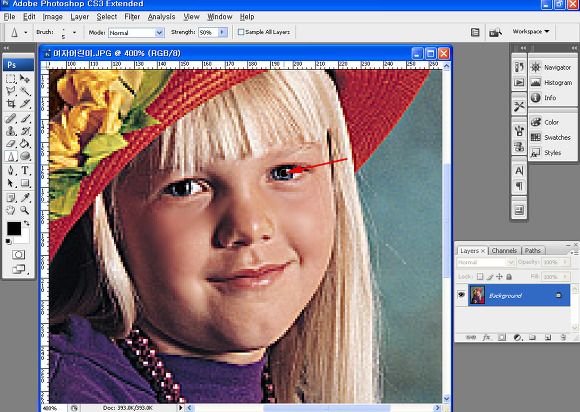Select the Sponge tool
Viewport: 580px width, 412px height.
(x=25, y=156)
